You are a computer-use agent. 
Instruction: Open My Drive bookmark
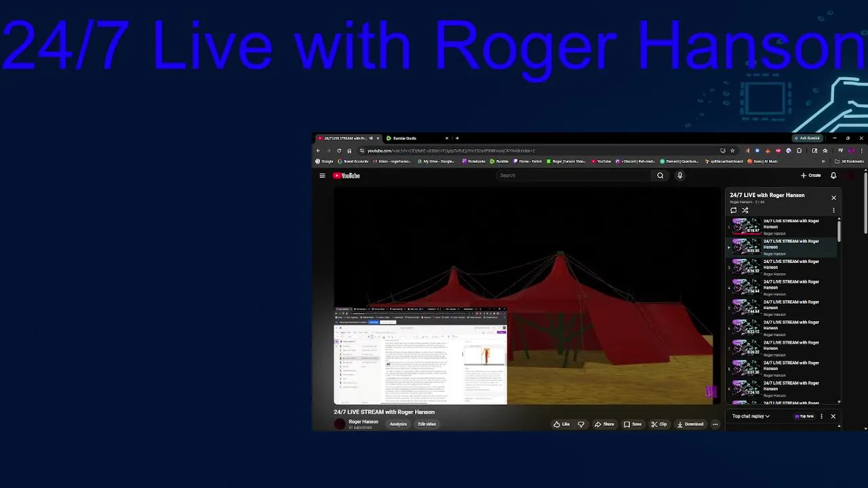click(x=436, y=161)
